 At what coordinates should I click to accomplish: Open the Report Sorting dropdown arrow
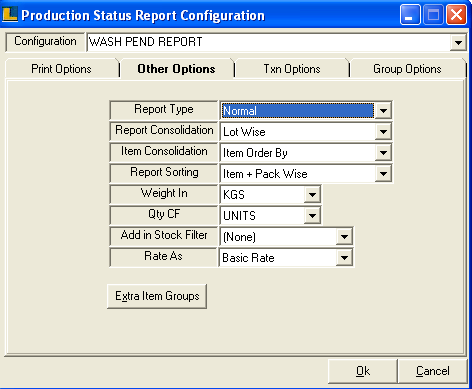pos(383,174)
